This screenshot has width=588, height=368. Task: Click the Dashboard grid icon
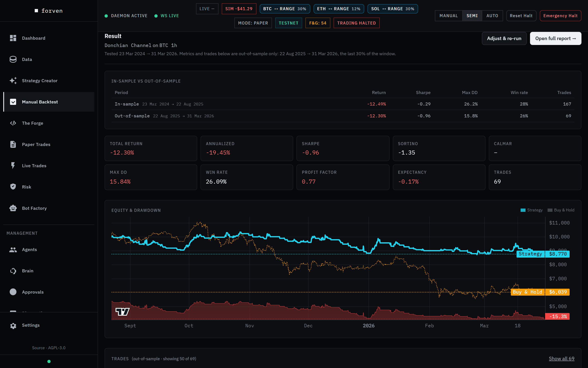[13, 38]
